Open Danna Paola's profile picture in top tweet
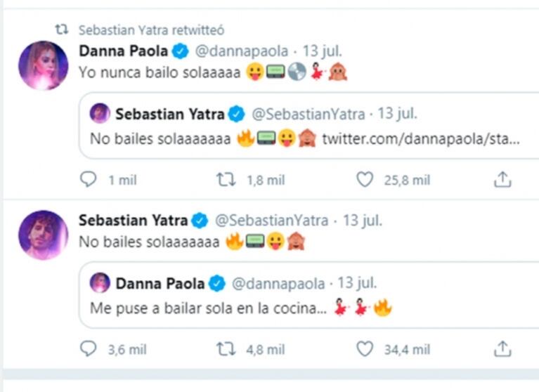The height and width of the screenshot is (392, 539). (x=43, y=65)
